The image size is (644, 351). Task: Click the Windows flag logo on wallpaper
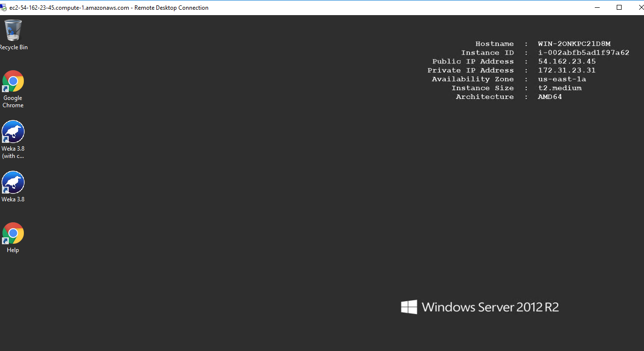click(409, 307)
